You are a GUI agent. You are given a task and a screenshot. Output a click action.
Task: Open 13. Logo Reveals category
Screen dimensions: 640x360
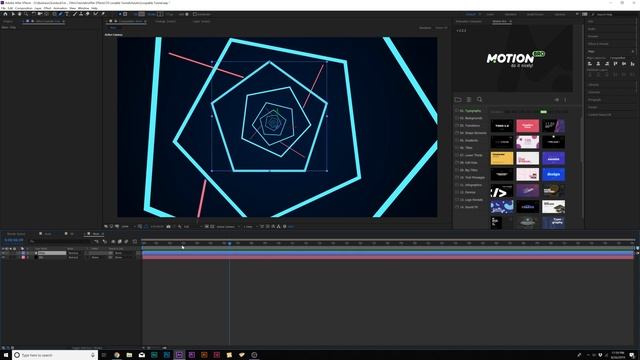coord(471,200)
